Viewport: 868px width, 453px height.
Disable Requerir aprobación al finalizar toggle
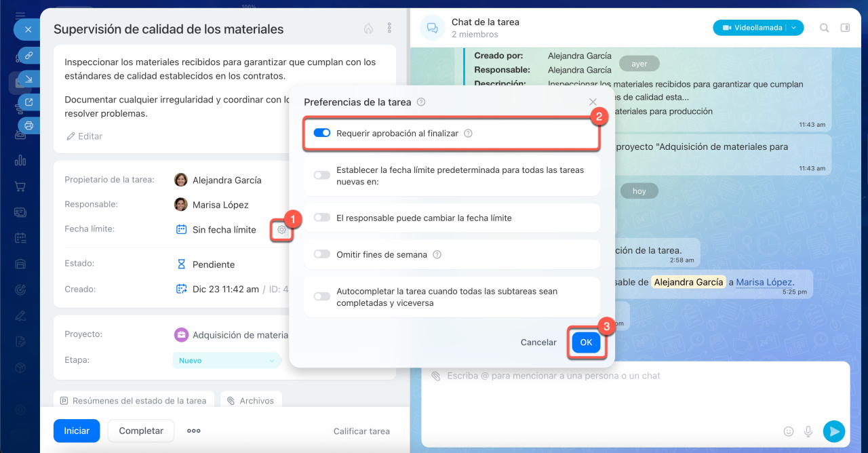(321, 134)
